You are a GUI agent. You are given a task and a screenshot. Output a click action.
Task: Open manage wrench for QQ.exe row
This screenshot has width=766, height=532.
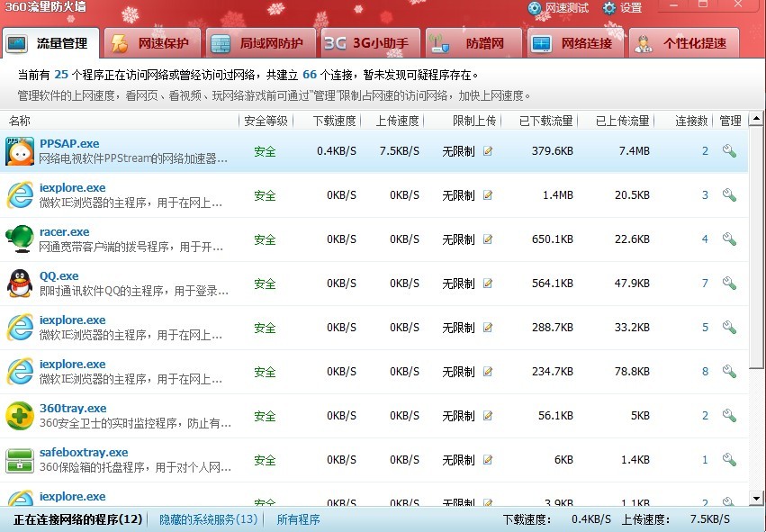[729, 284]
